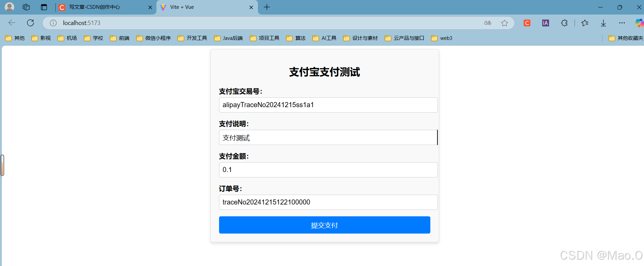The image size is (644, 266).
Task: Open the web3 bookmarks folder
Action: (x=442, y=38)
